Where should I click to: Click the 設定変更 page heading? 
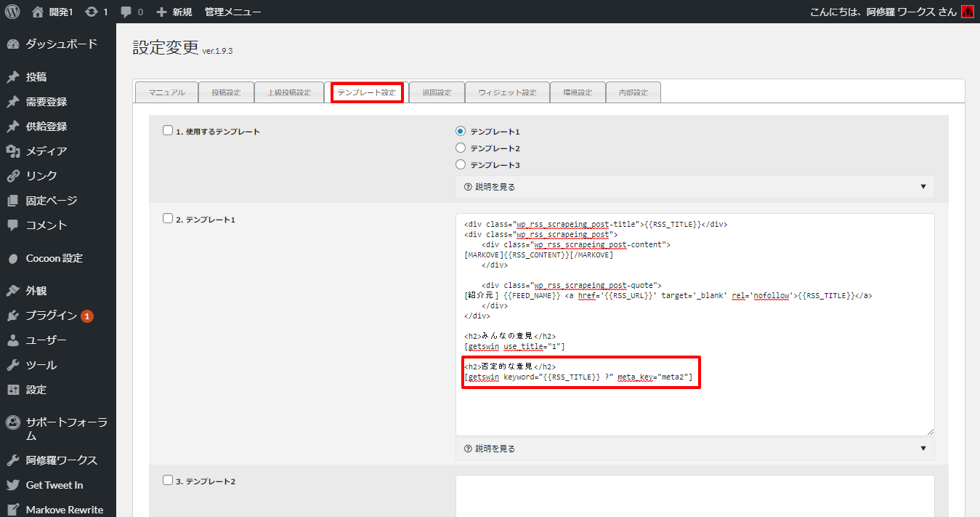coord(166,47)
